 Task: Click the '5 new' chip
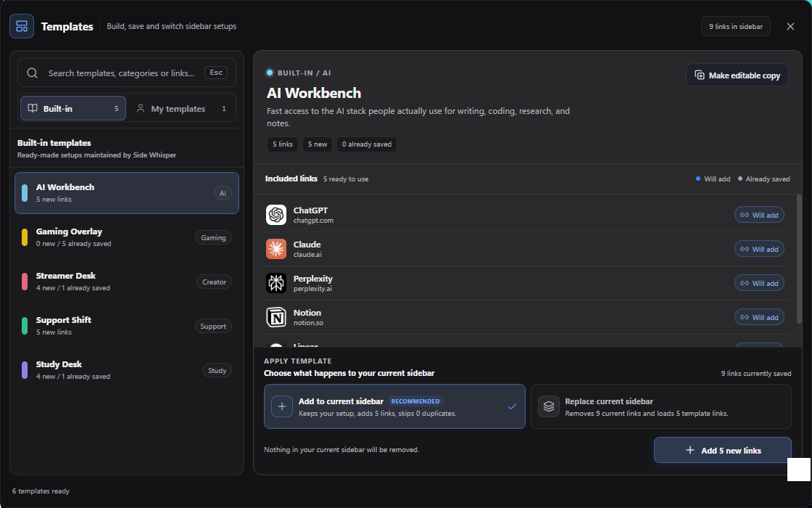tap(318, 144)
